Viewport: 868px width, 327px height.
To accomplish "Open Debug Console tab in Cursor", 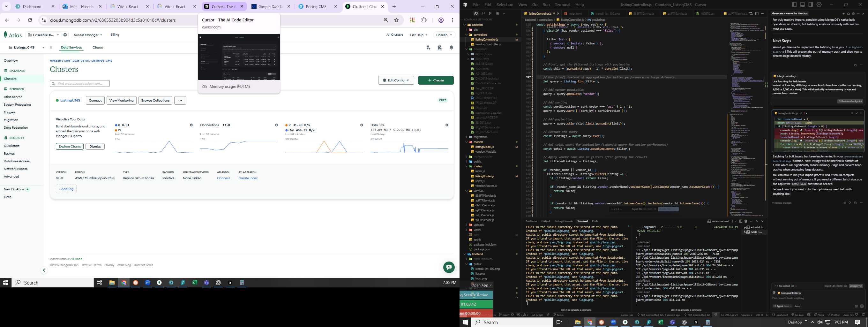I will 563,221.
